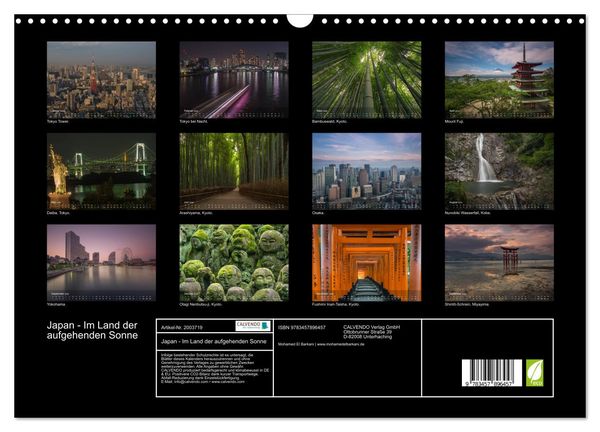Image resolution: width=600 pixels, height=432 pixels.
Task: Open the Bambuswald Kyoto canopy photo
Action: (x=367, y=80)
